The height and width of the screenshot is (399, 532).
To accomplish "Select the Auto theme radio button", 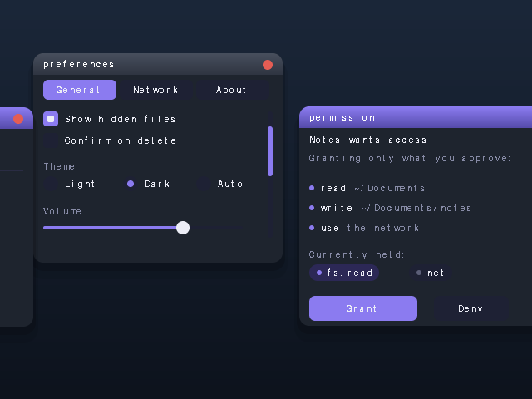I will (x=204, y=184).
